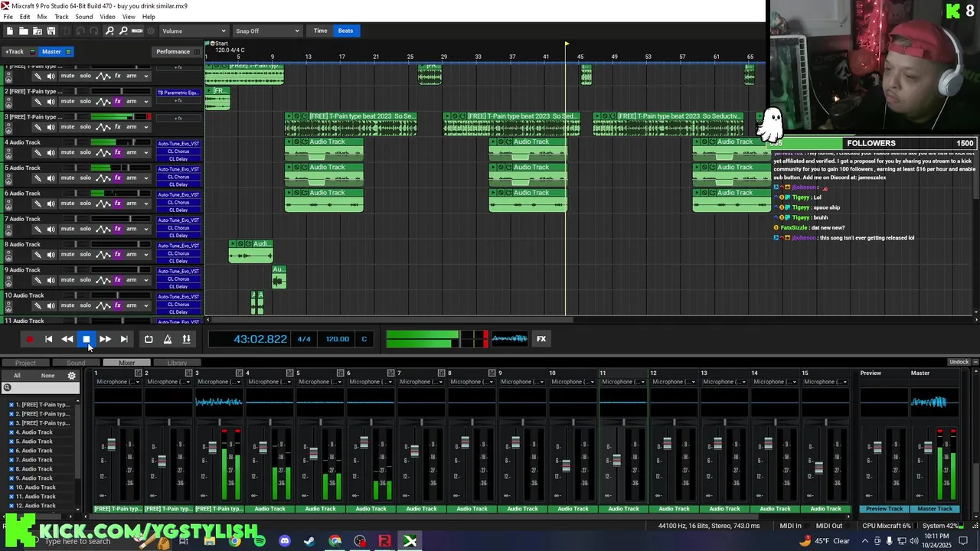Image resolution: width=980 pixels, height=551 pixels.
Task: Select None in mixer track filter
Action: point(47,376)
